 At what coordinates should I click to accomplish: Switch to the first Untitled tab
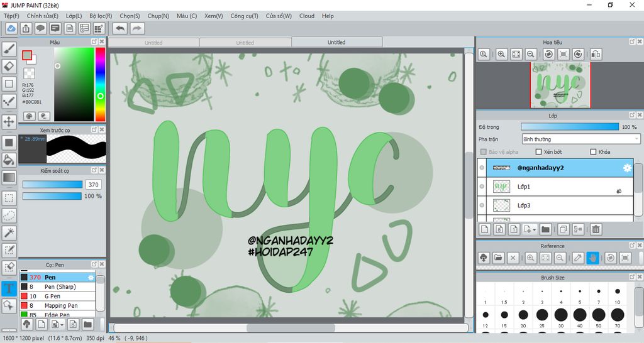tap(153, 42)
